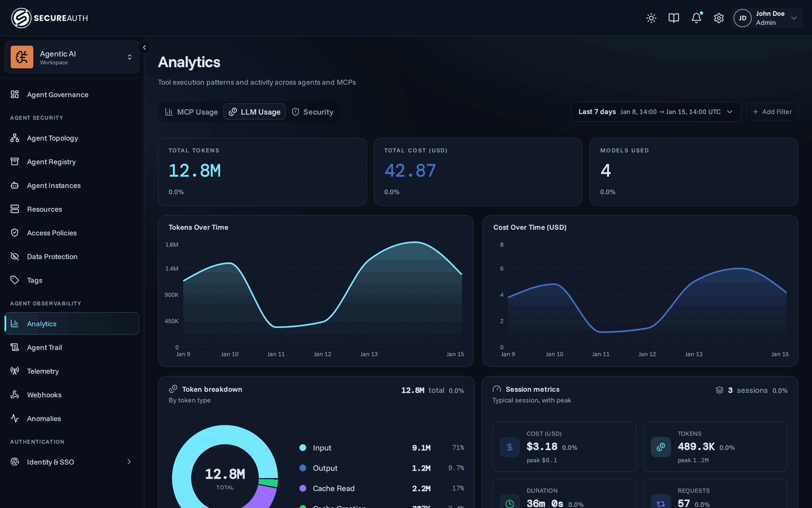
Task: Click the Tags icon in sidebar
Action: 15,280
